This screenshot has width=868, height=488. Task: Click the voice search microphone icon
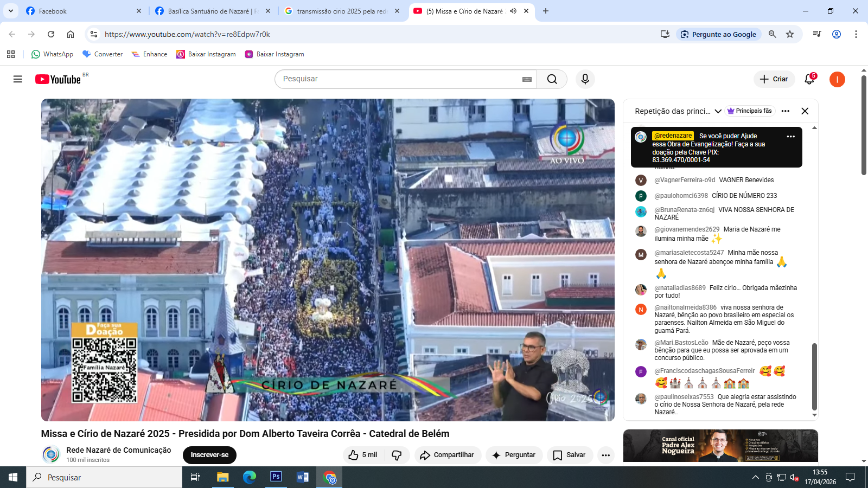(x=585, y=79)
